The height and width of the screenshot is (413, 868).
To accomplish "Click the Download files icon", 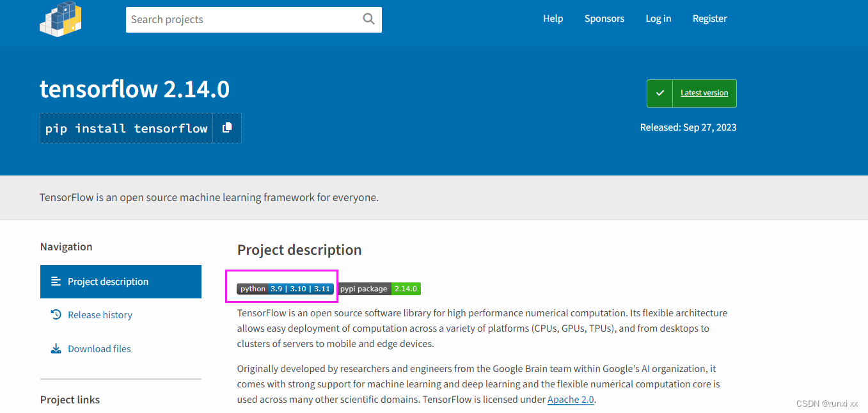I will [56, 348].
